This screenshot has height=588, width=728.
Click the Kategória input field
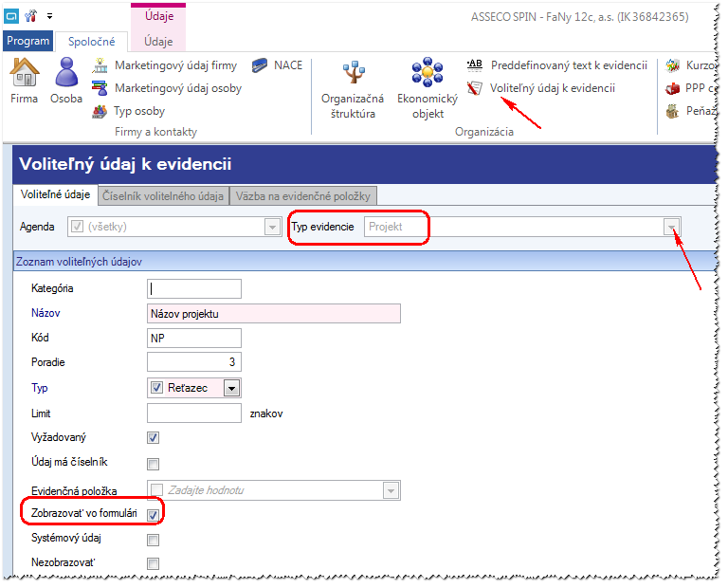194,289
